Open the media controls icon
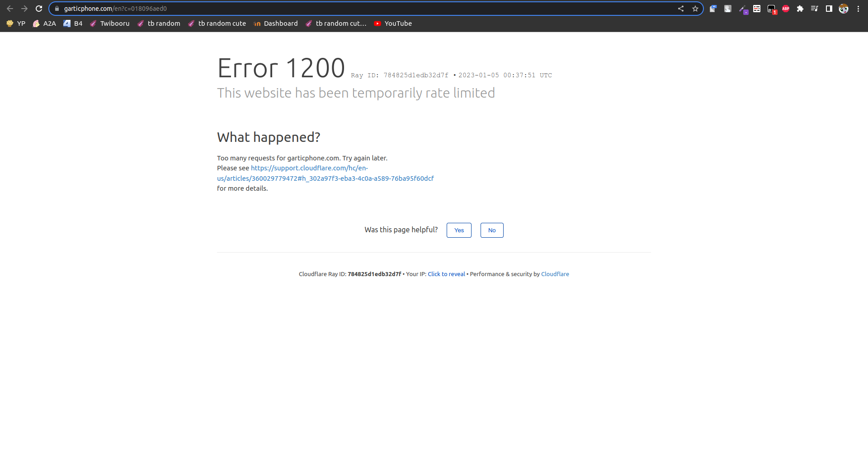Screen dimensions: 868x451 pos(815,9)
